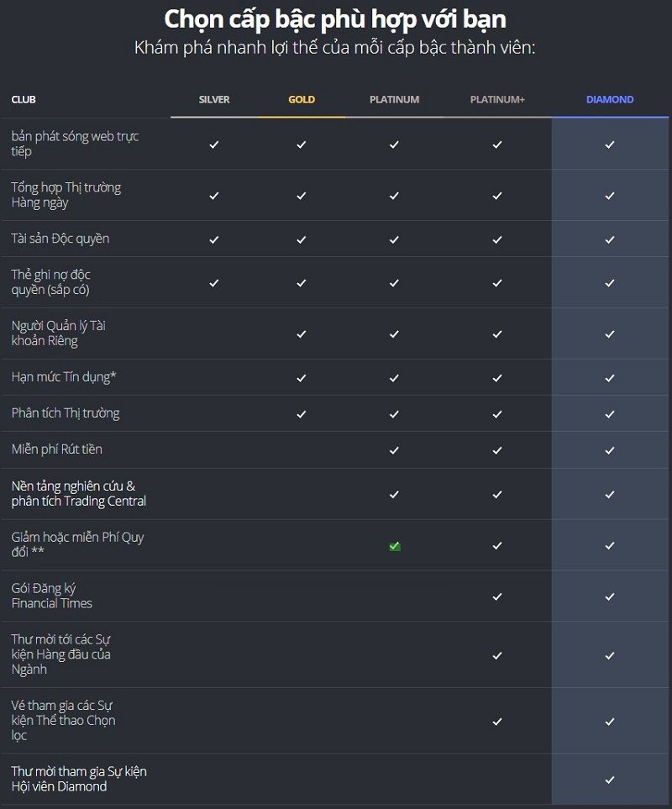The image size is (672, 809).
Task: Click Silver checkmark for Tài sản Độc quyền
Action: 214,239
